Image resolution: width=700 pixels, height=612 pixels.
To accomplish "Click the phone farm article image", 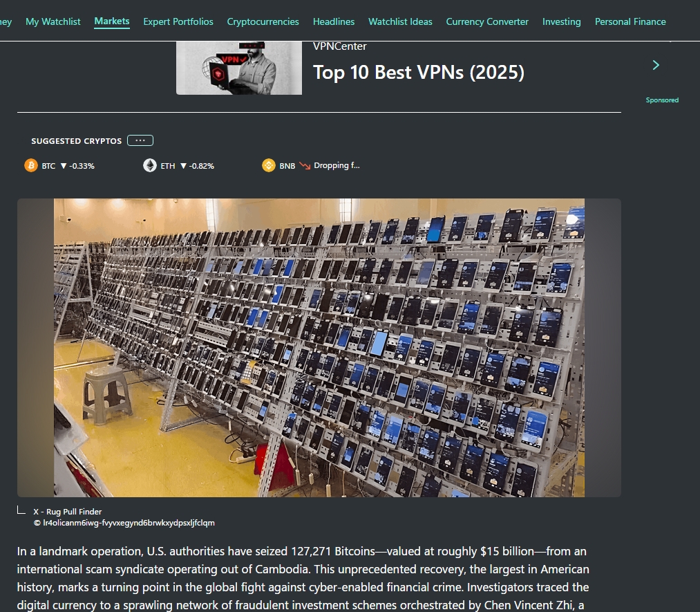I will click(319, 348).
